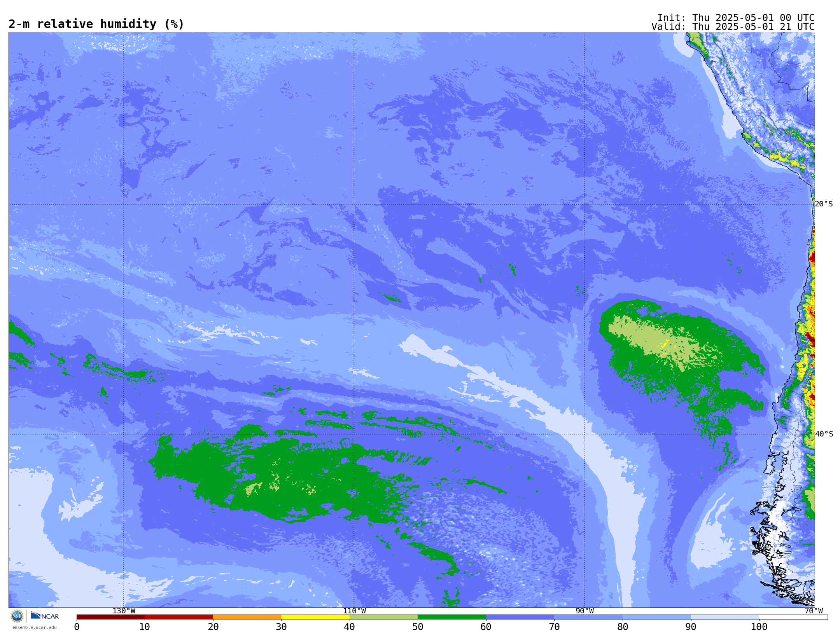
Task: Click the ensemble.ucar.edu text
Action: (35, 627)
